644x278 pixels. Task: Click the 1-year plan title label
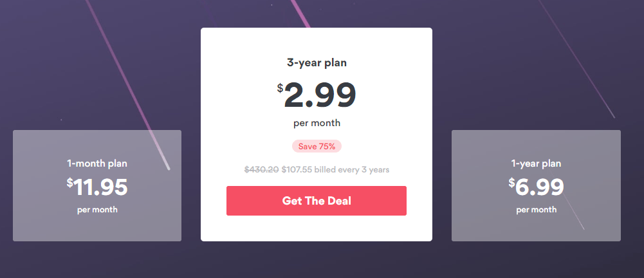[x=536, y=163]
